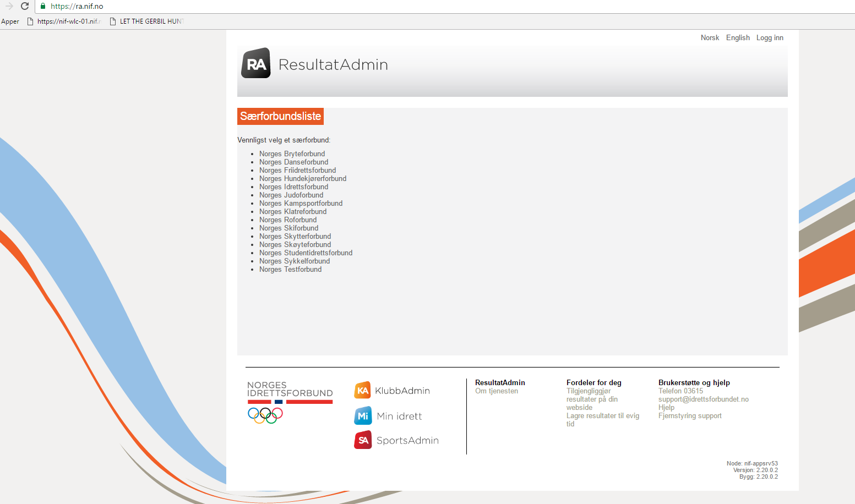Screen dimensions: 855x504
Task: Open KlubbAdmin via the KA icon
Action: pyautogui.click(x=363, y=390)
